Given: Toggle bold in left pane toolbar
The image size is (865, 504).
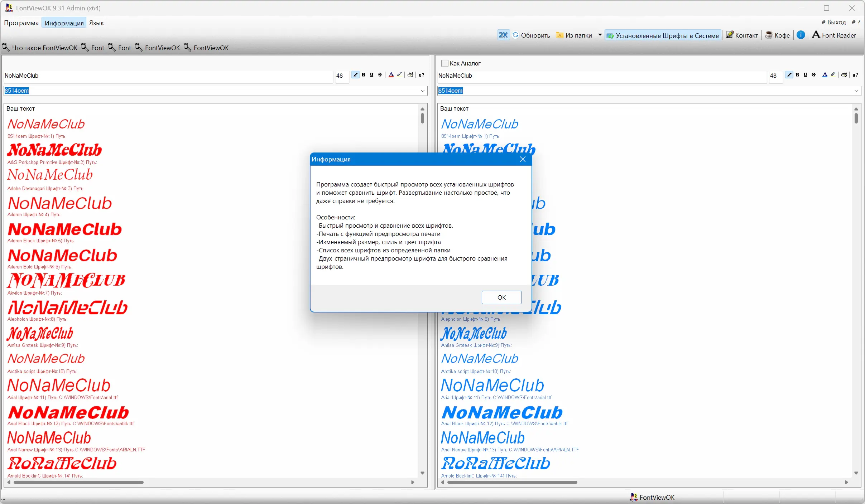Looking at the screenshot, I should coord(364,75).
